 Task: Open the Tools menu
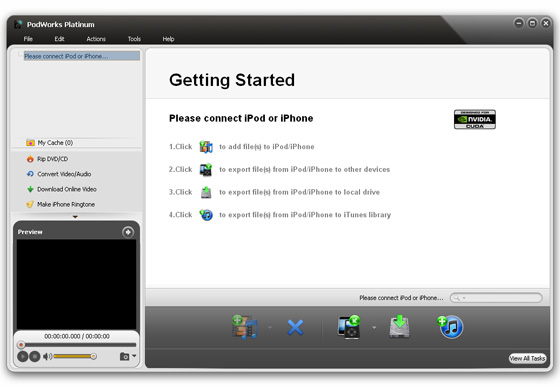(x=134, y=39)
